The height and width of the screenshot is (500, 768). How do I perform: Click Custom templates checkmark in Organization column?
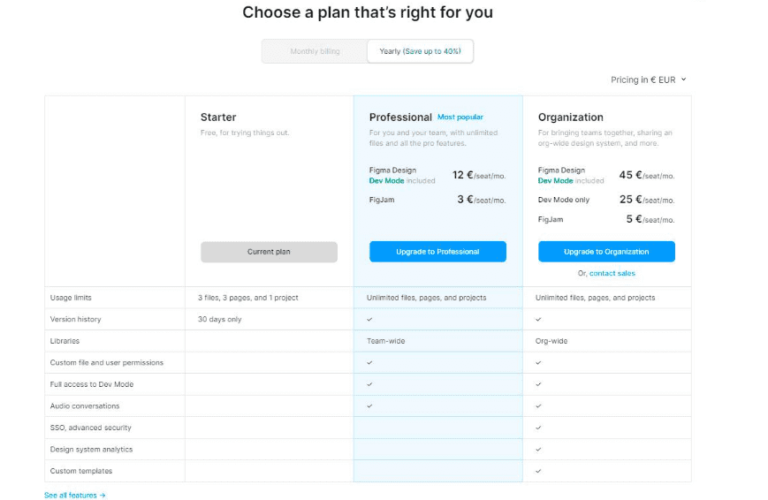pyautogui.click(x=539, y=471)
